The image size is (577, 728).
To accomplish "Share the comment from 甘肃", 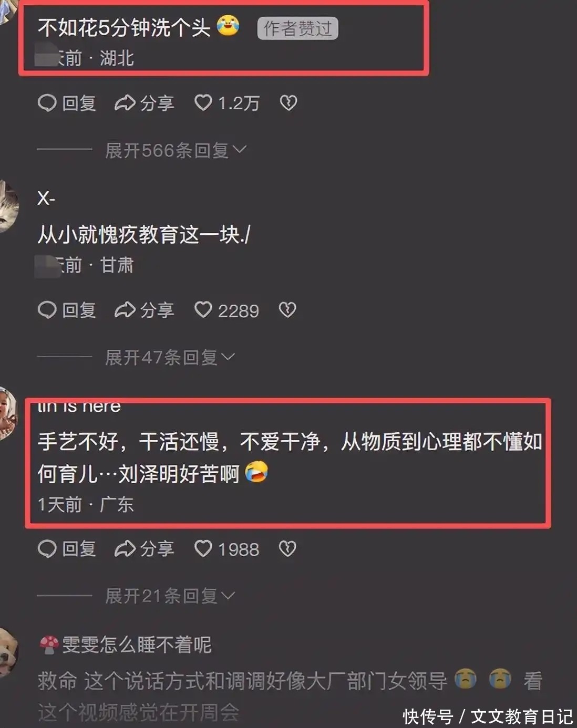I will 145,310.
